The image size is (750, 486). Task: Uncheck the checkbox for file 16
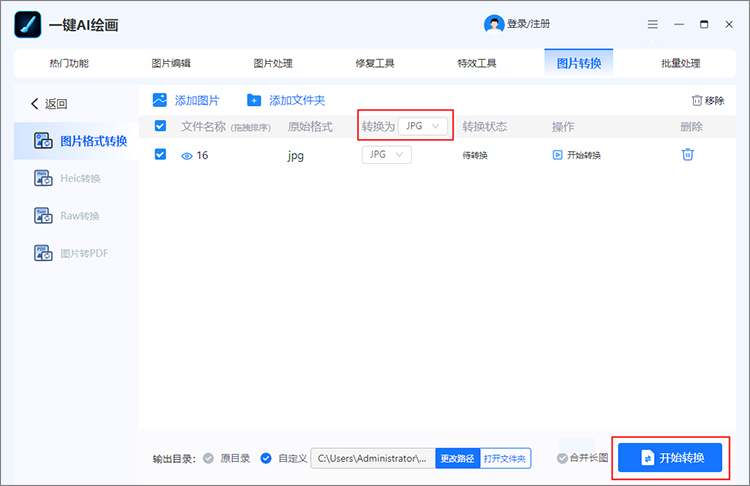pyautogui.click(x=160, y=154)
